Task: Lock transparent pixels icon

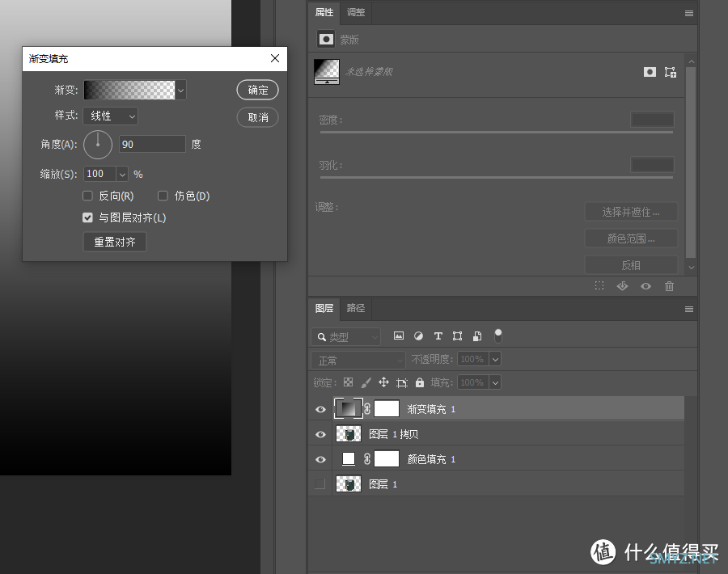Action: (x=348, y=382)
